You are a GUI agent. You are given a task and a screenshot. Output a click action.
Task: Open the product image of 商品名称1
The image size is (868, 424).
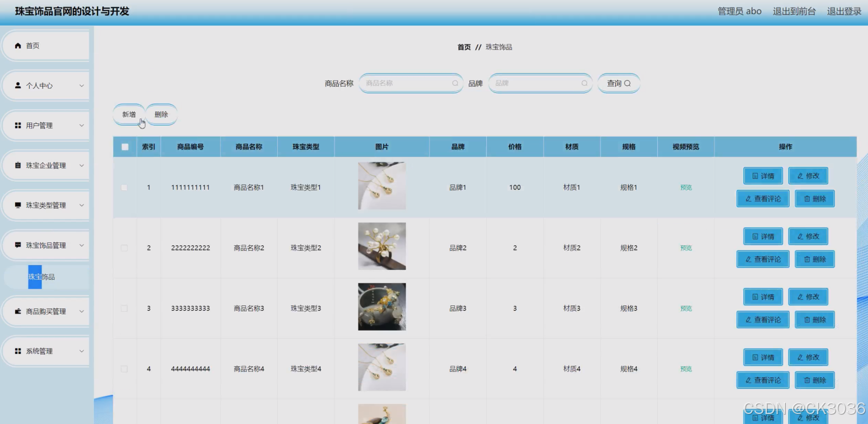click(382, 186)
